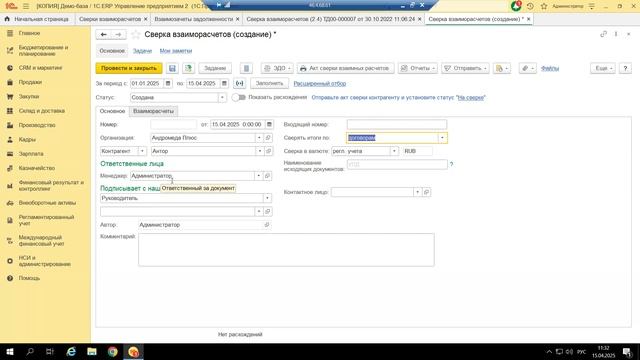Open the Казначейство section in sidebar
640x360 pixels.
pos(37,168)
